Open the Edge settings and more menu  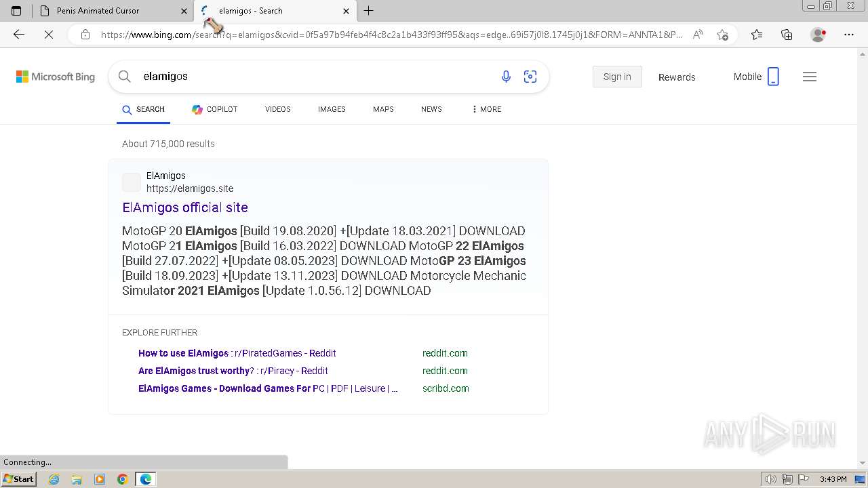click(x=849, y=35)
